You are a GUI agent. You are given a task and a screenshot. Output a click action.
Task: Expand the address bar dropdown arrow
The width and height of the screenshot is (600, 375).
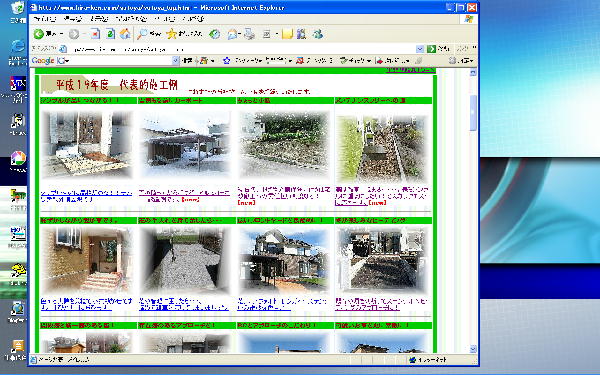420,49
